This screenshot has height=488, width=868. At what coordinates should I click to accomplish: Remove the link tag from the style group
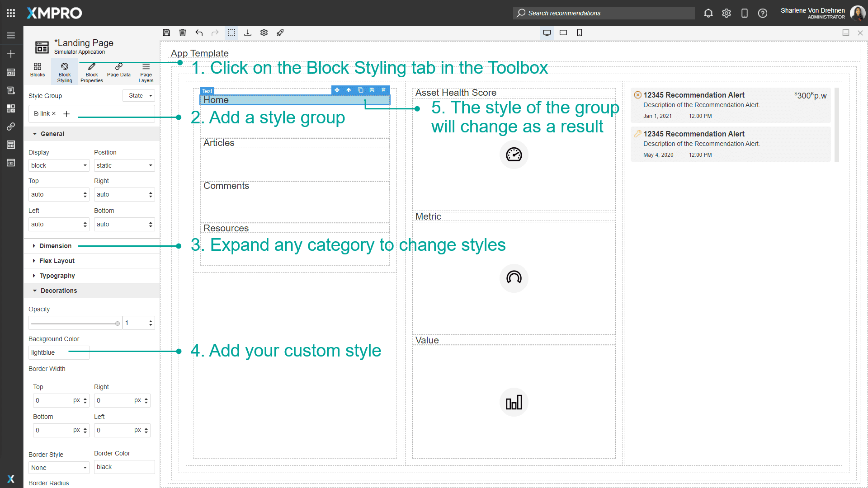(x=54, y=113)
